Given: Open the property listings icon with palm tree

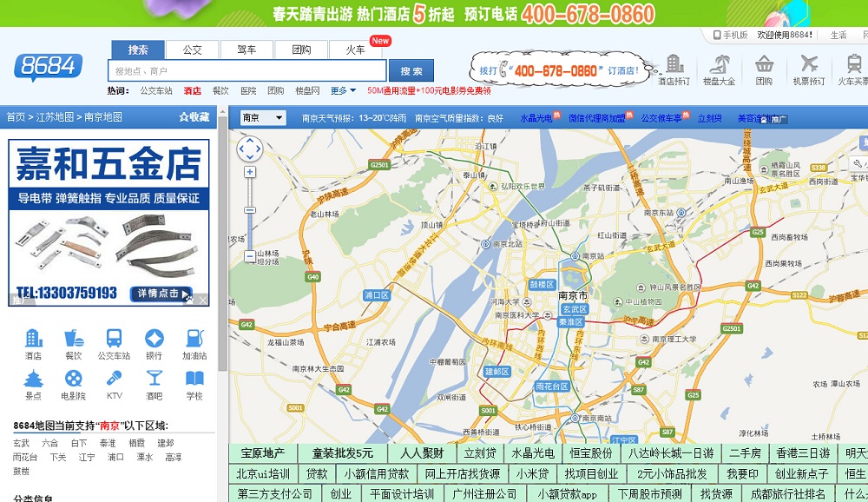Looking at the screenshot, I should [x=719, y=69].
